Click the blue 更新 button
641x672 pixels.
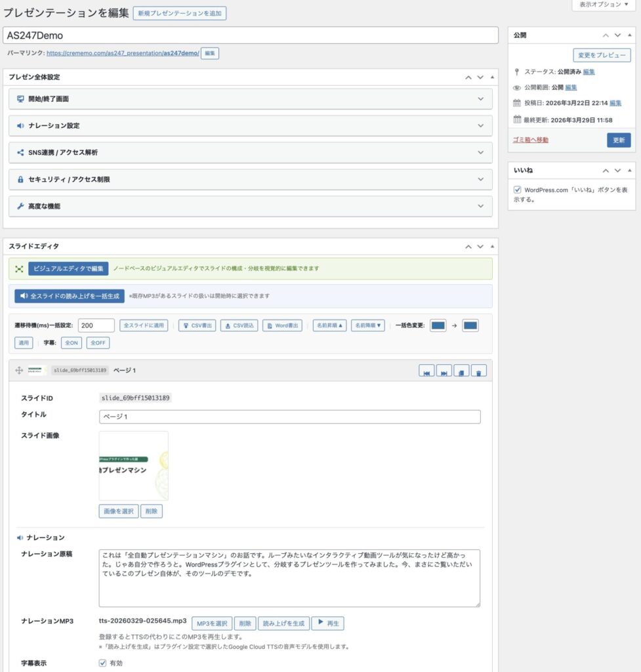[x=619, y=140]
